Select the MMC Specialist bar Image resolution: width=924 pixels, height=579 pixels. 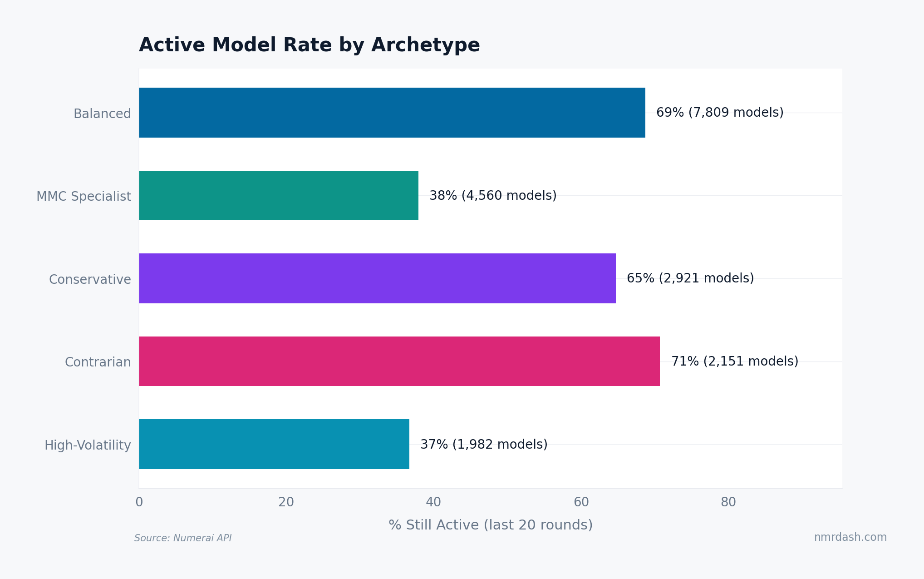point(278,196)
